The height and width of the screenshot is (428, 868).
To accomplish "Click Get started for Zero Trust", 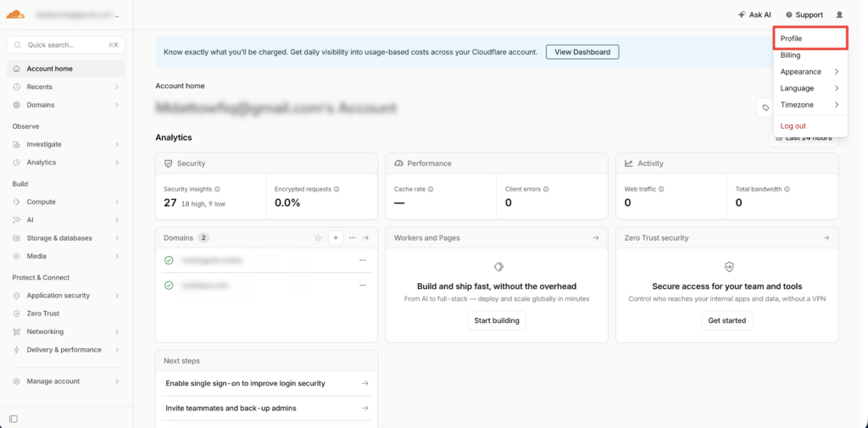I will click(x=726, y=320).
